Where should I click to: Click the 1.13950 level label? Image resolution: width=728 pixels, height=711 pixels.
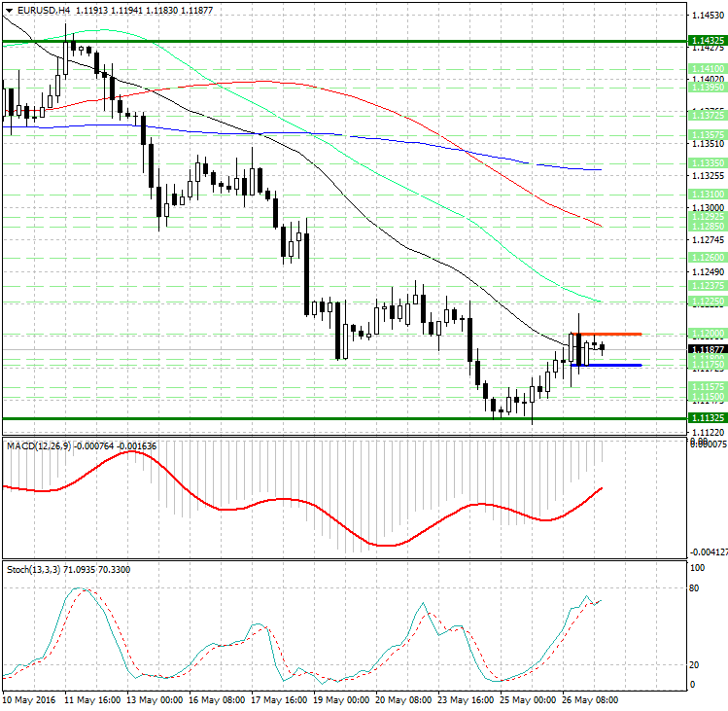(708, 88)
